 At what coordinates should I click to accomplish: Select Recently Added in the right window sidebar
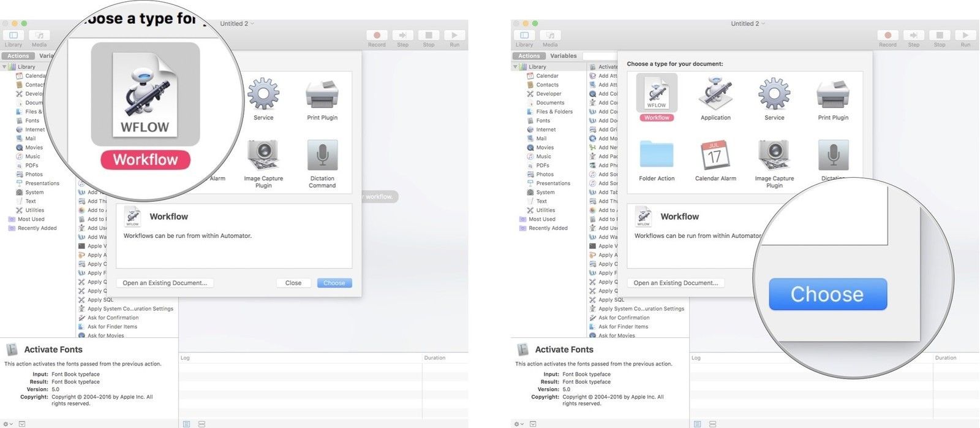548,228
